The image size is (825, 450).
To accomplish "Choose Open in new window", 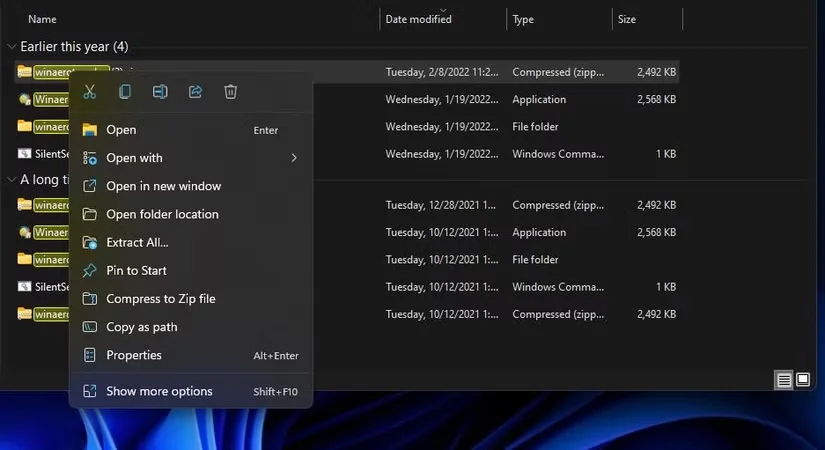I will point(163,186).
